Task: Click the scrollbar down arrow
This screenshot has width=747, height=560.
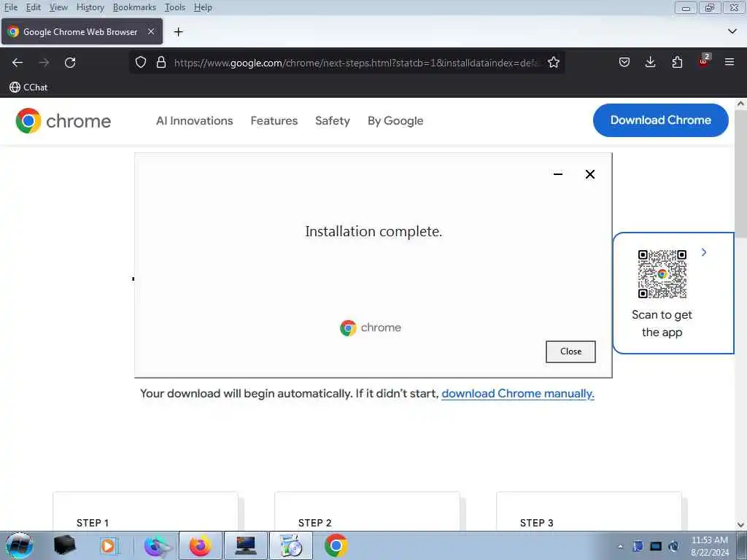Action: (x=741, y=525)
